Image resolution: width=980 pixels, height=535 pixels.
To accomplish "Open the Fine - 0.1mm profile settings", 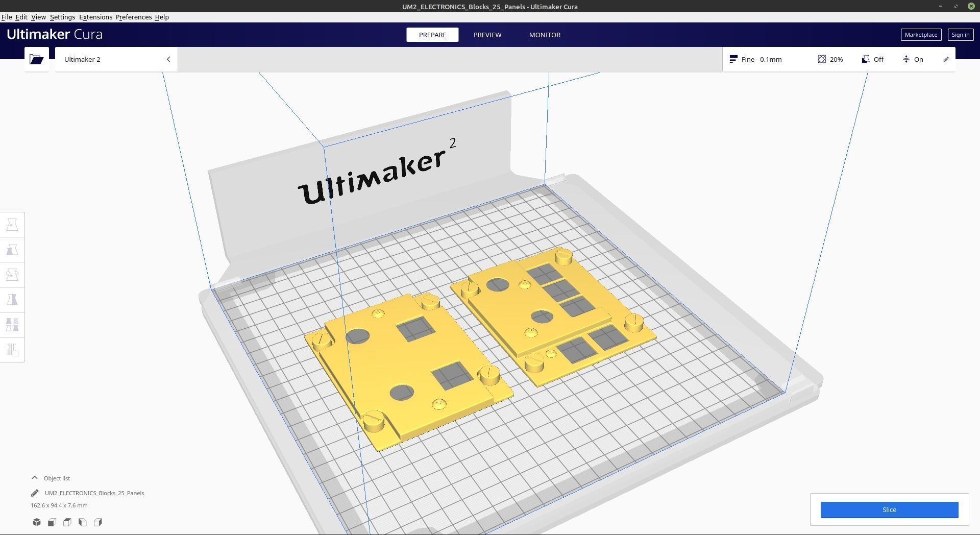I will pyautogui.click(x=761, y=59).
